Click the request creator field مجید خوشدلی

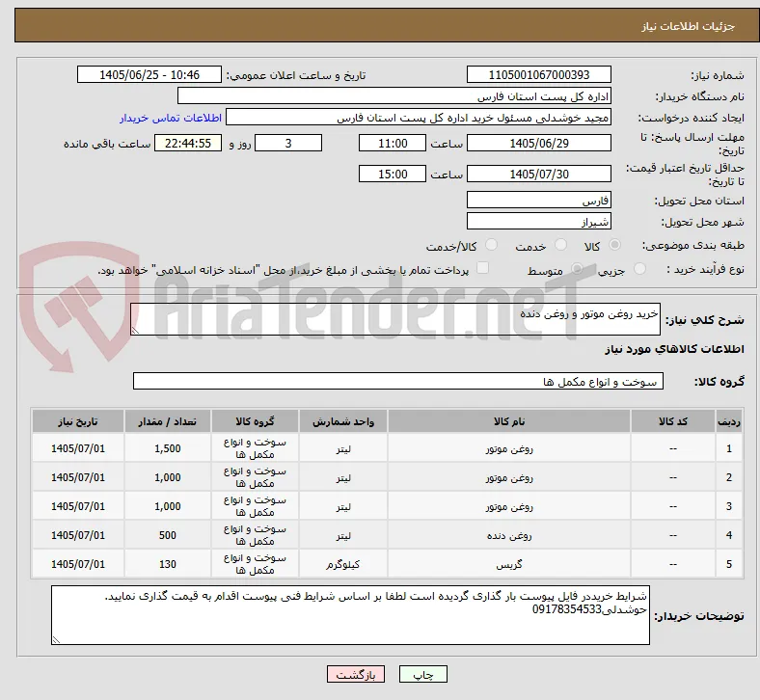(419, 118)
